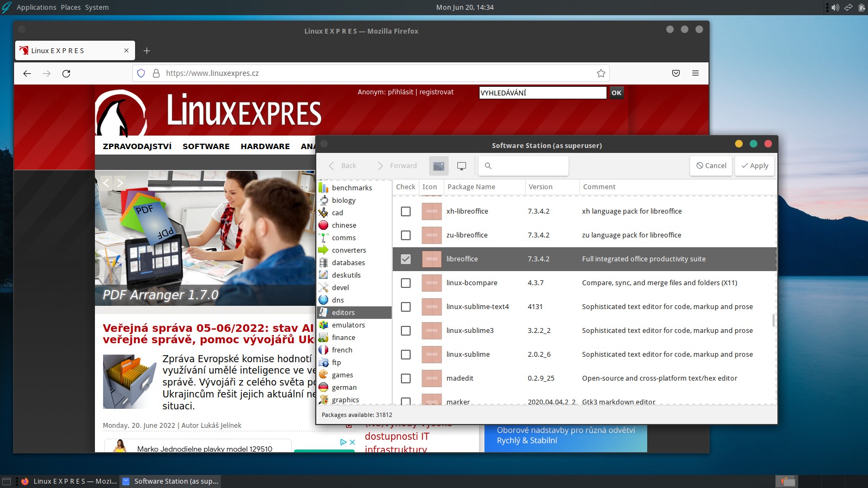
Task: Click the package list vertical scrollbar
Action: click(774, 320)
